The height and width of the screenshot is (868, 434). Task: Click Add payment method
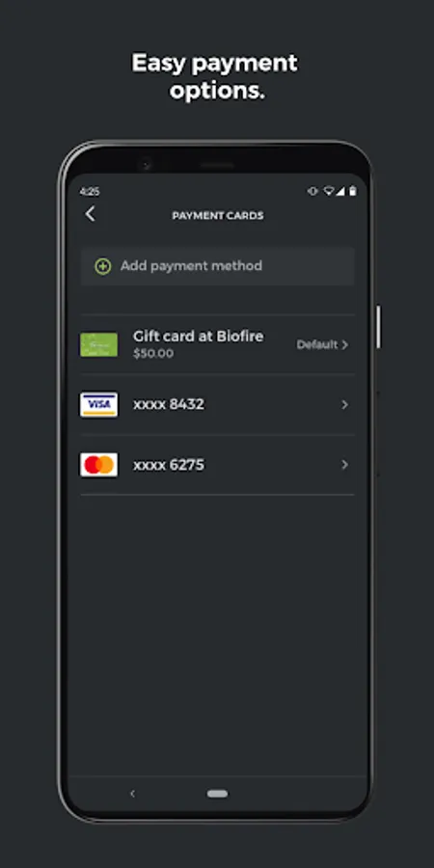tap(217, 266)
